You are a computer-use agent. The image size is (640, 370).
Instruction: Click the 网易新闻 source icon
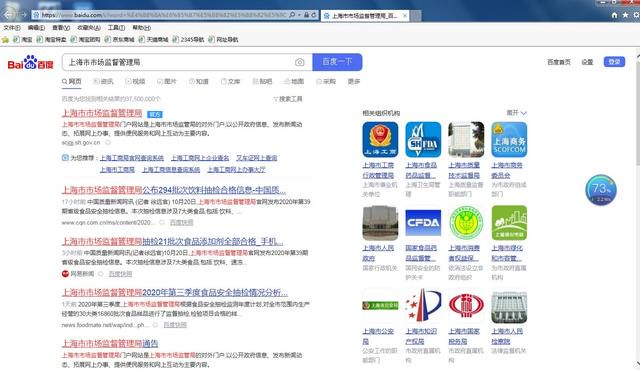[x=65, y=274]
